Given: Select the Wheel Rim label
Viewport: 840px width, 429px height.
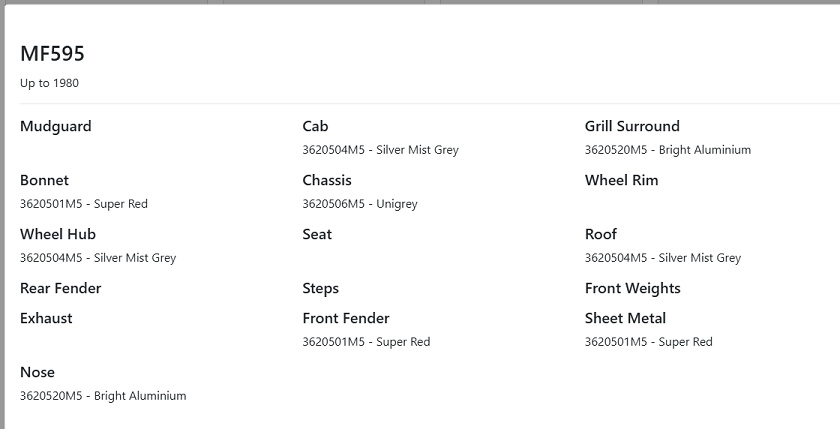Looking at the screenshot, I should click(x=621, y=180).
